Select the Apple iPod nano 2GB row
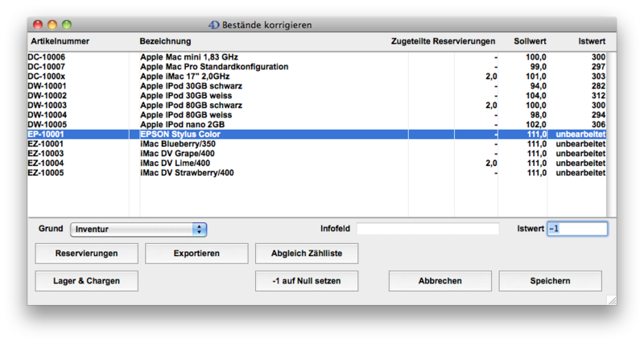644x343 pixels. click(182, 125)
